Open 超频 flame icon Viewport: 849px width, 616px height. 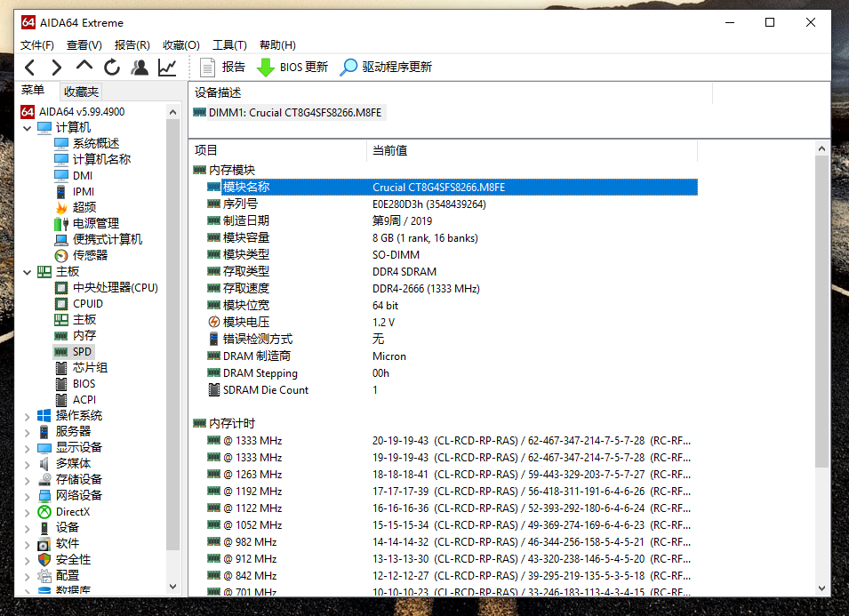[61, 207]
